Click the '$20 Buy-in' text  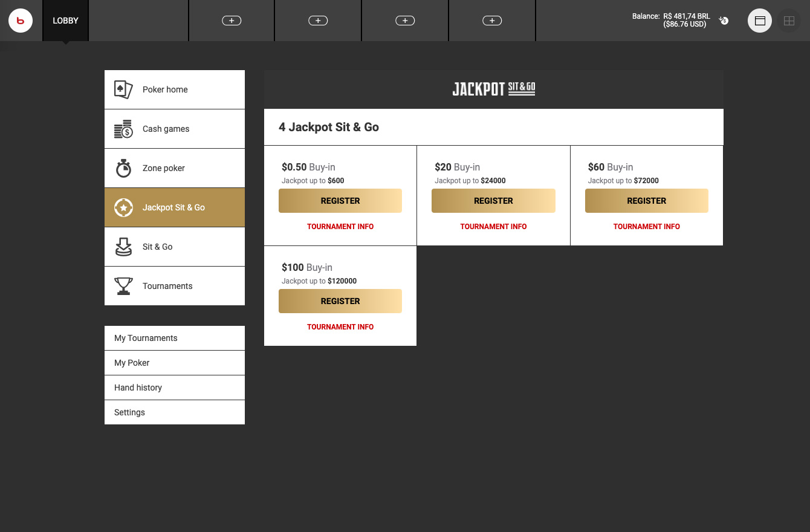458,167
